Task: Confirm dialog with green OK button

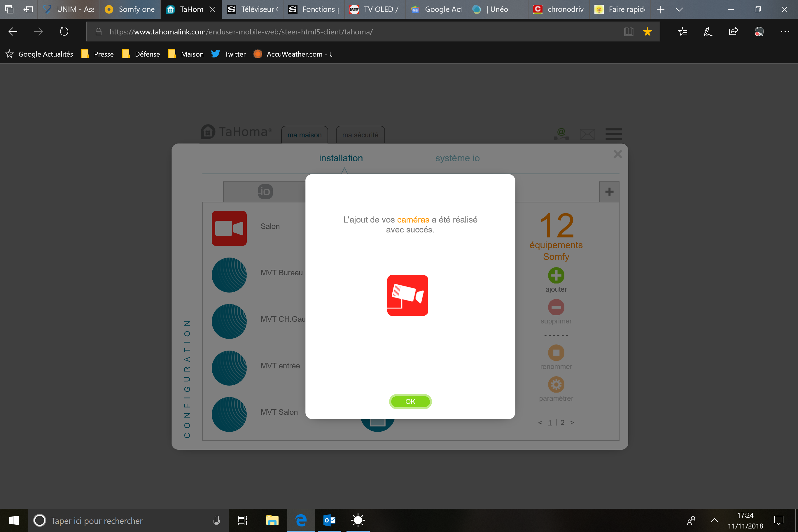Action: 410,401
